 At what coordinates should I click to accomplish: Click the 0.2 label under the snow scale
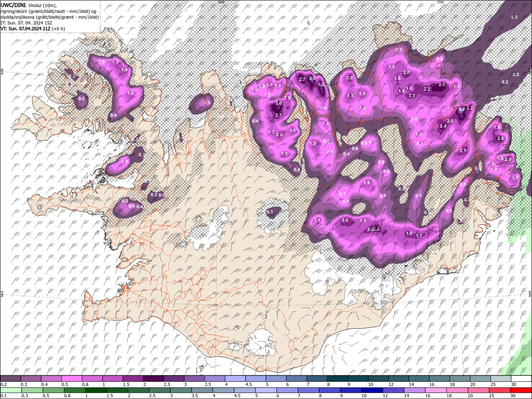point(3,384)
